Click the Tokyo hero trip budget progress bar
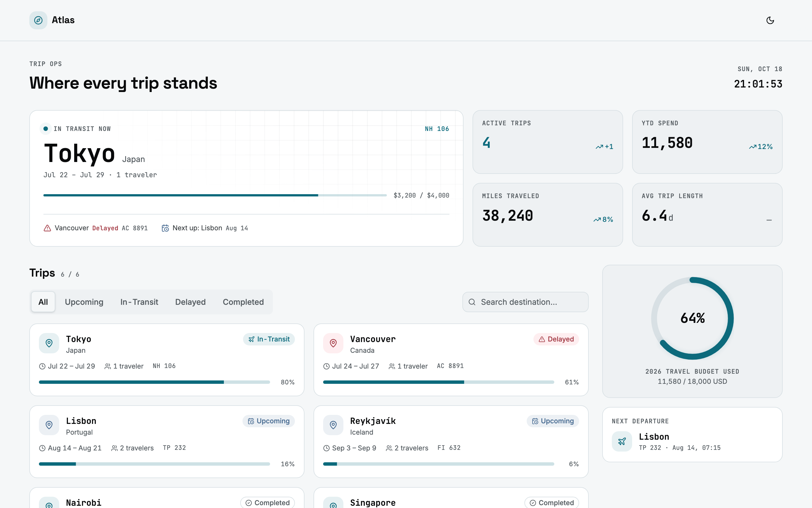 click(215, 195)
